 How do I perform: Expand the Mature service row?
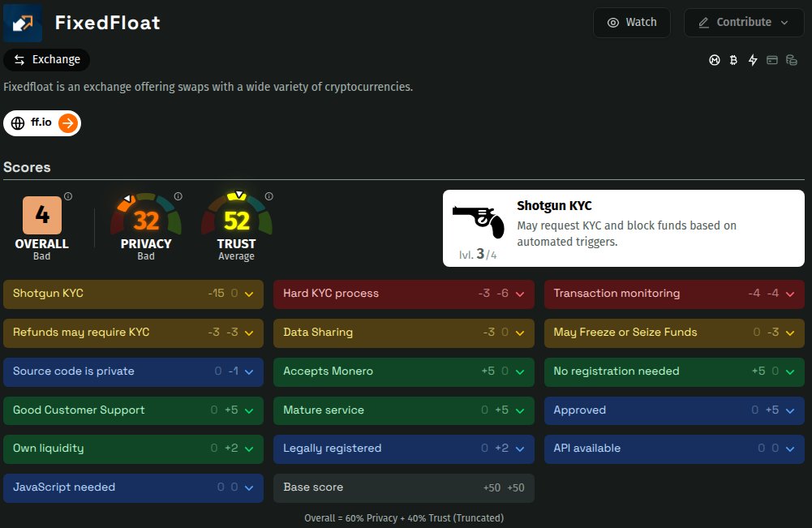(x=404, y=410)
